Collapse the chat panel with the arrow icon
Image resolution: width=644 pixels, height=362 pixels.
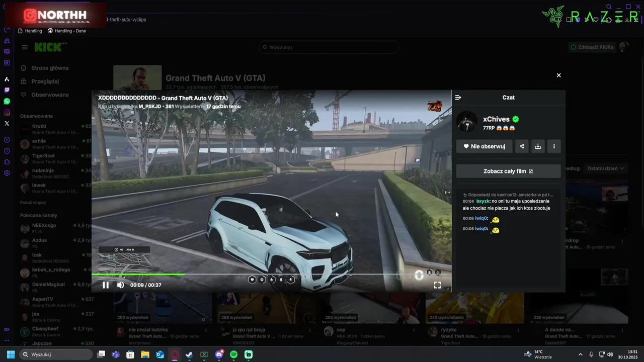458,98
